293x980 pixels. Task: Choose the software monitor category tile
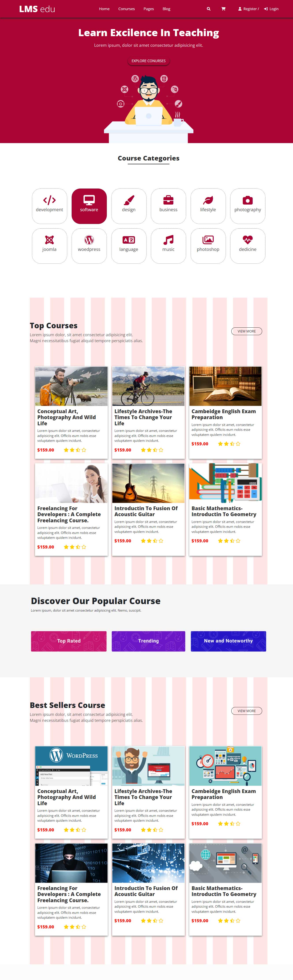click(x=89, y=206)
